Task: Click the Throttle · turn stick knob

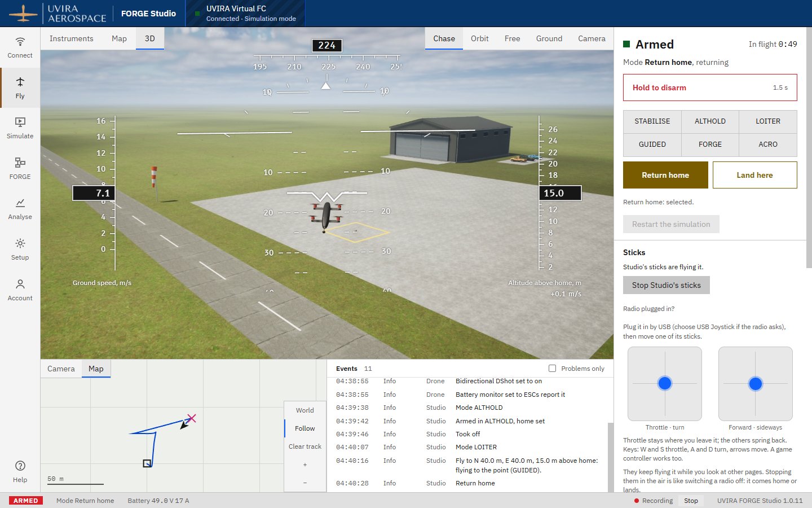Action: click(x=665, y=383)
